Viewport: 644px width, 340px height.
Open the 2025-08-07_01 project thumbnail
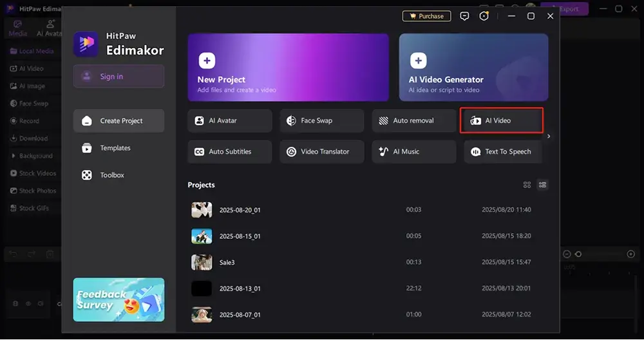click(x=202, y=315)
